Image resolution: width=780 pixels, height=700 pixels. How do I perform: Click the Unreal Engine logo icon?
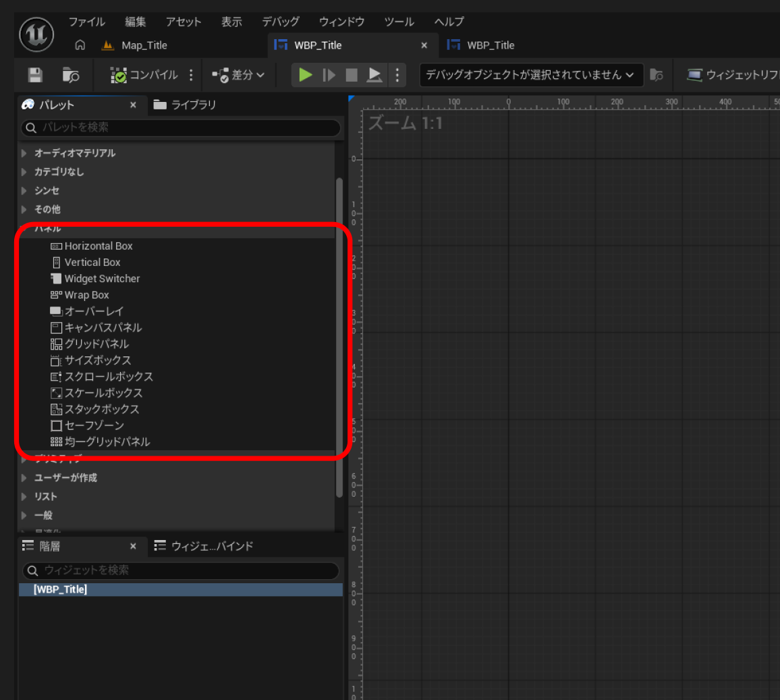[x=36, y=34]
